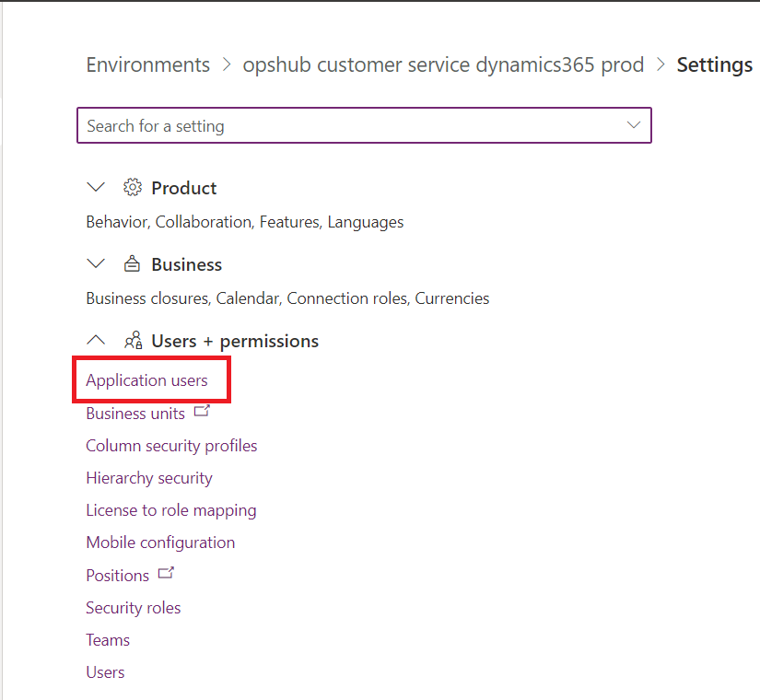Open the setting search dropdown arrow
Viewport: 760px width, 700px height.
click(x=634, y=125)
